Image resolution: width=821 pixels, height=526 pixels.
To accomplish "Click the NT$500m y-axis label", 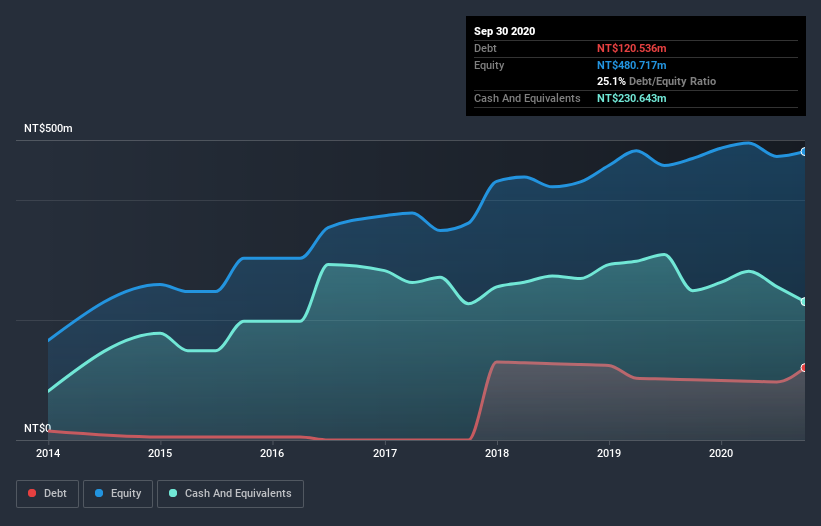I will [48, 128].
